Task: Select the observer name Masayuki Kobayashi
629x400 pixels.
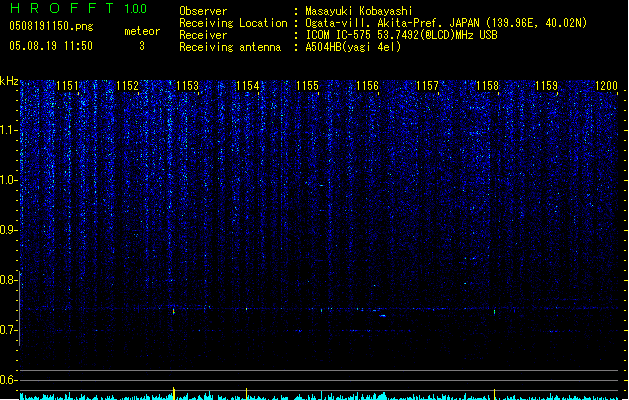Action: click(359, 11)
